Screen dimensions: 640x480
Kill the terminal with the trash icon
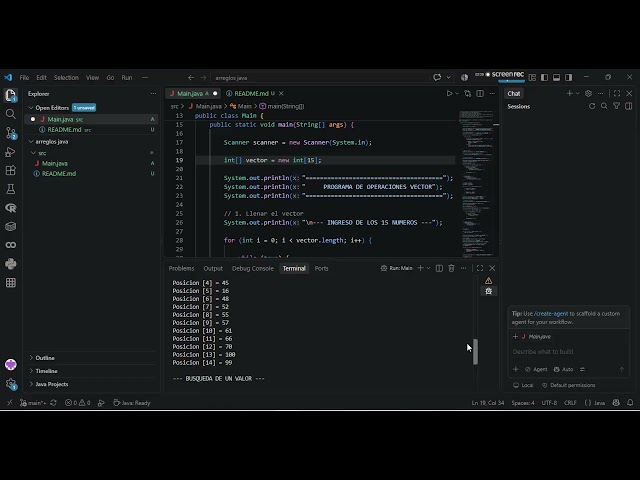[451, 268]
